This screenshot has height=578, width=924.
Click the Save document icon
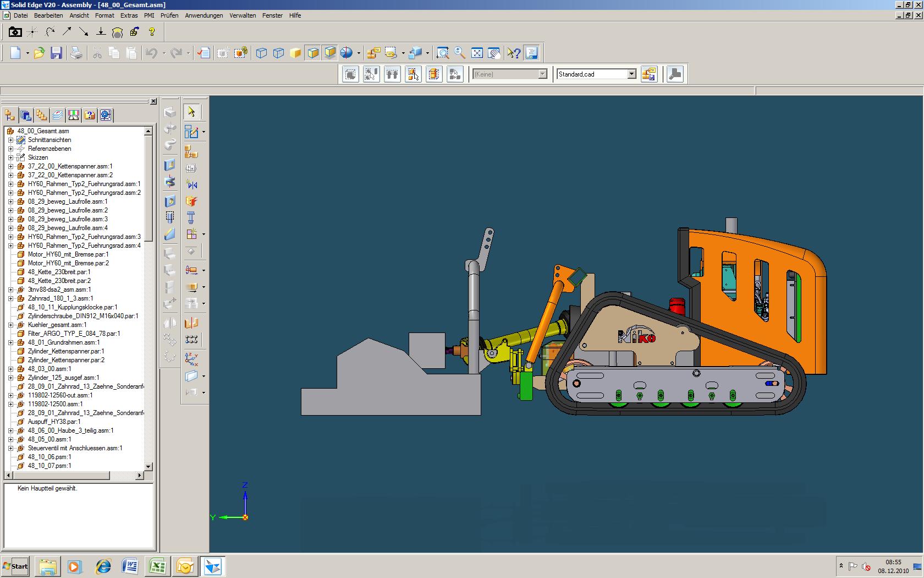coord(56,53)
